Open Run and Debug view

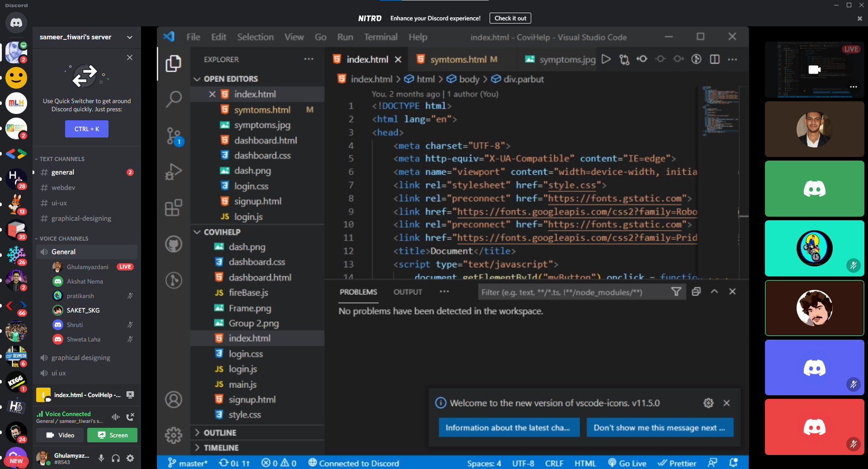click(173, 172)
